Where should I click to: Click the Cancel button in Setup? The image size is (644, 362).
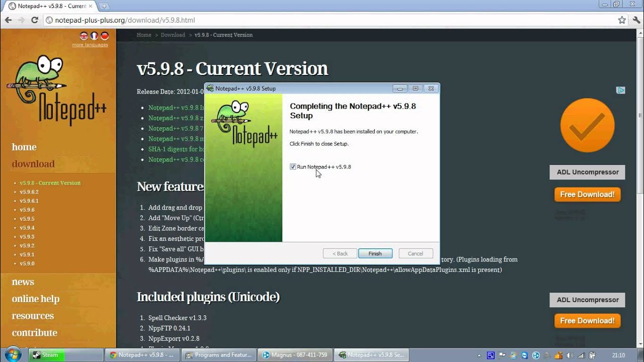point(416,253)
